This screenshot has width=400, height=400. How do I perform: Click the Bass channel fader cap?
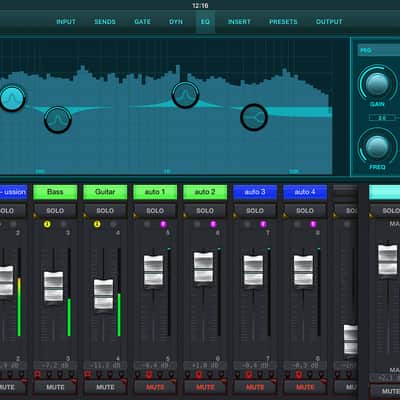click(54, 287)
